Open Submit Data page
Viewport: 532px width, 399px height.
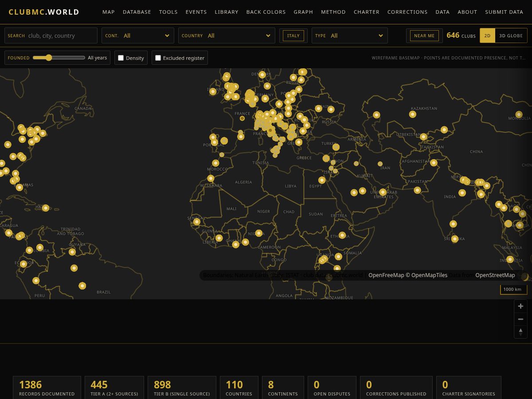pyautogui.click(x=504, y=12)
